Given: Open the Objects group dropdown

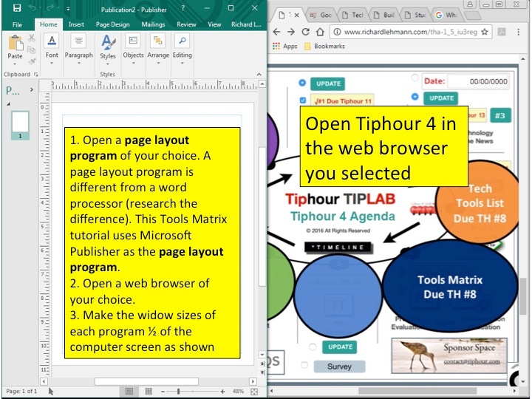Looking at the screenshot, I should click(133, 50).
